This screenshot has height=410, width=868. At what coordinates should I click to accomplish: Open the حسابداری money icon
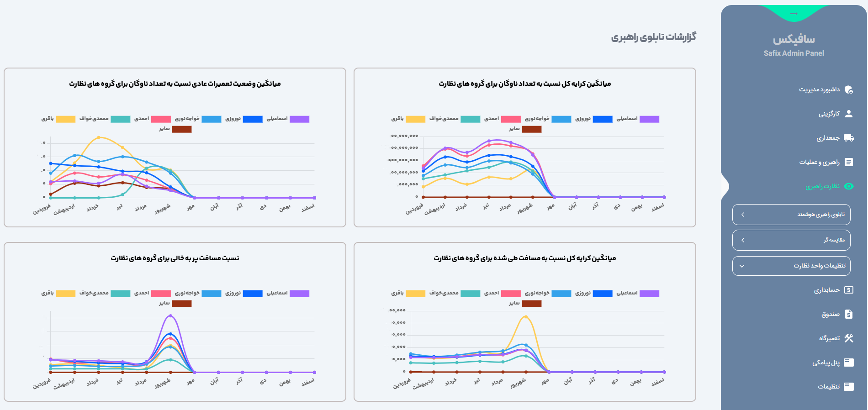(848, 290)
